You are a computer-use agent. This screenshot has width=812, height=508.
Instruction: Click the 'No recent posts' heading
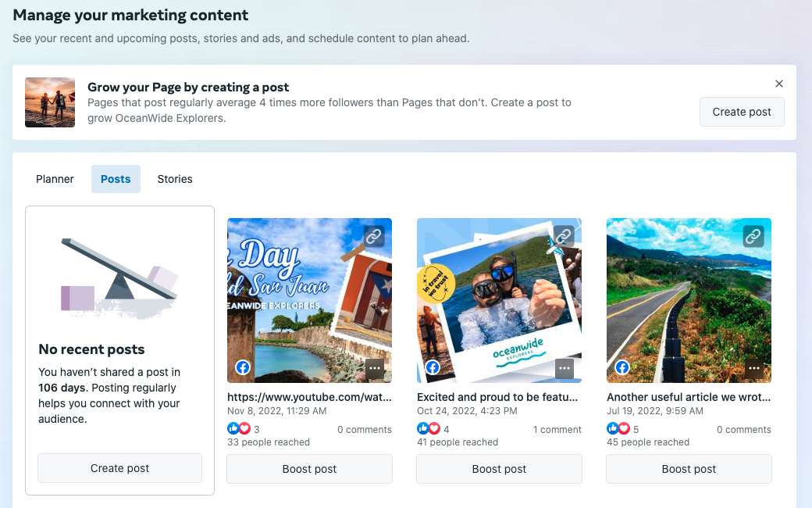[x=91, y=349]
